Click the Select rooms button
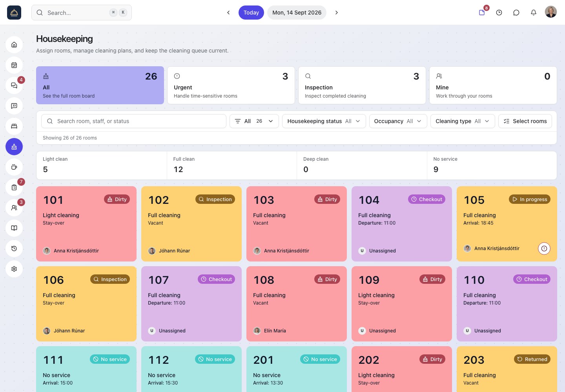Viewport: 565px width, 392px height. point(525,121)
